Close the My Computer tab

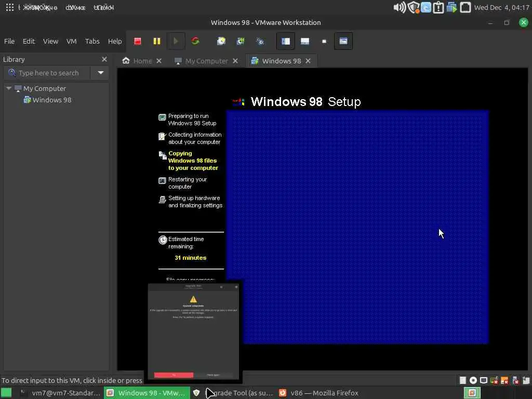click(x=235, y=61)
